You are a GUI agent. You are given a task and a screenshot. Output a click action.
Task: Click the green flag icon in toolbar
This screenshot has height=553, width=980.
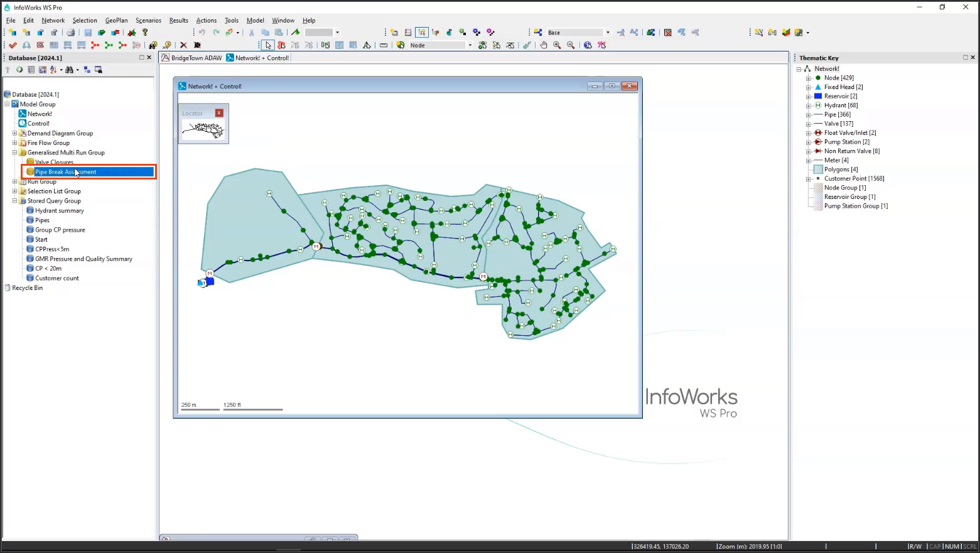pos(296,33)
